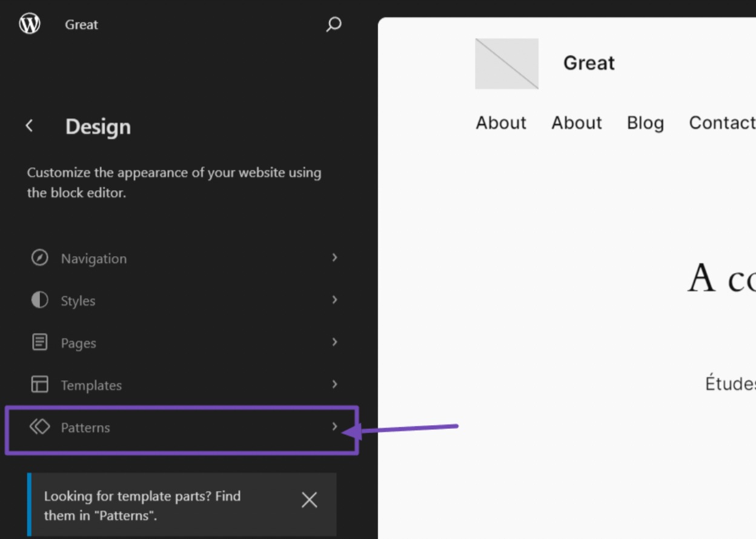
Task: Open the Pages menu item
Action: [184, 343]
